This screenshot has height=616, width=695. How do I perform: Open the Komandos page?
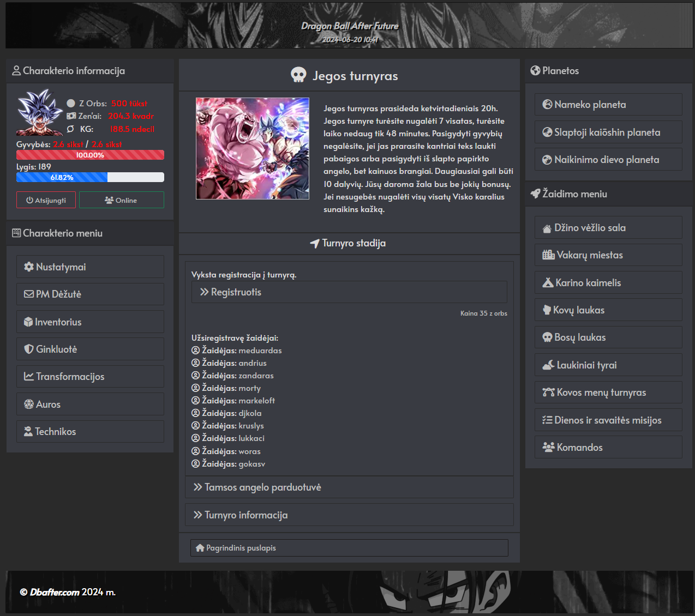point(608,448)
